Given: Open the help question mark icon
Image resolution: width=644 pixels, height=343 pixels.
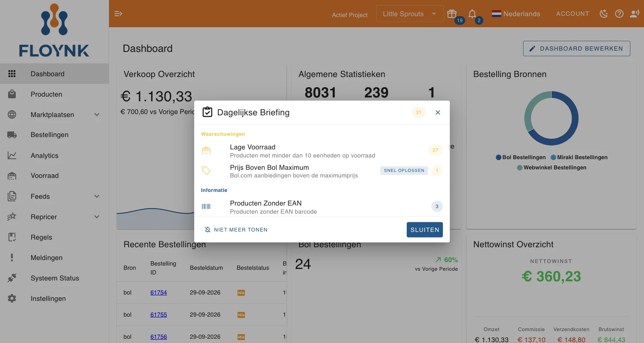Looking at the screenshot, I should click(x=619, y=14).
